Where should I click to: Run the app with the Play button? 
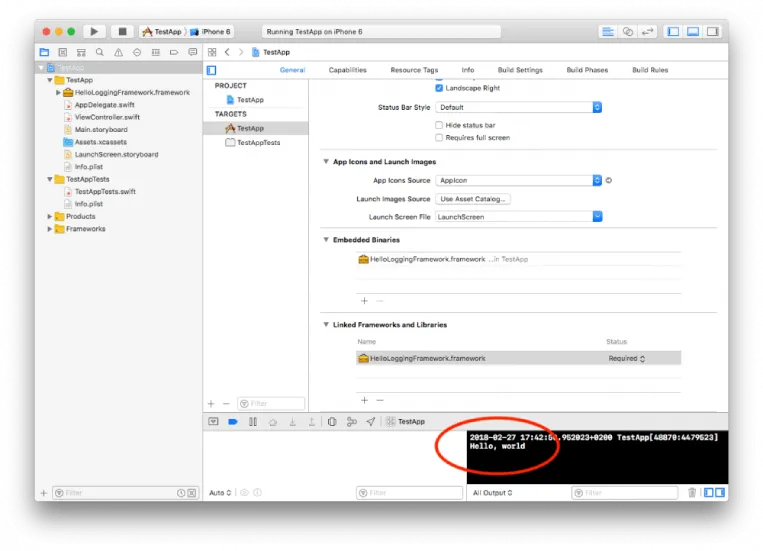[94, 32]
